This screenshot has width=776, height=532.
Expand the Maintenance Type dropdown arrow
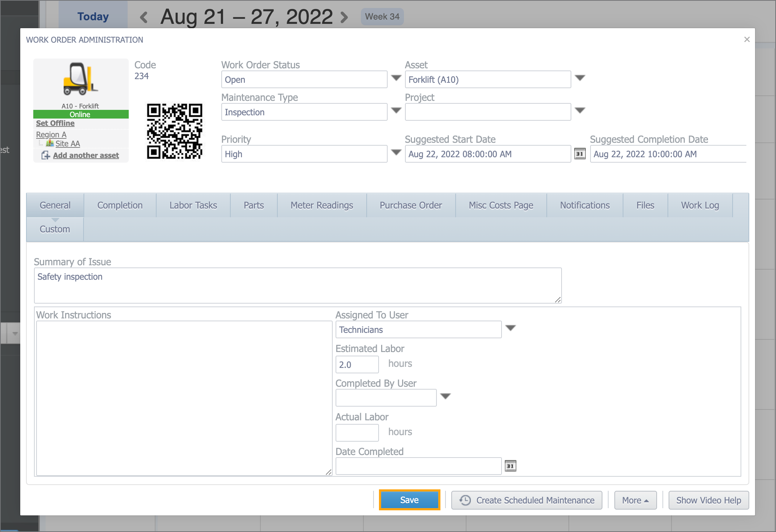coord(396,111)
